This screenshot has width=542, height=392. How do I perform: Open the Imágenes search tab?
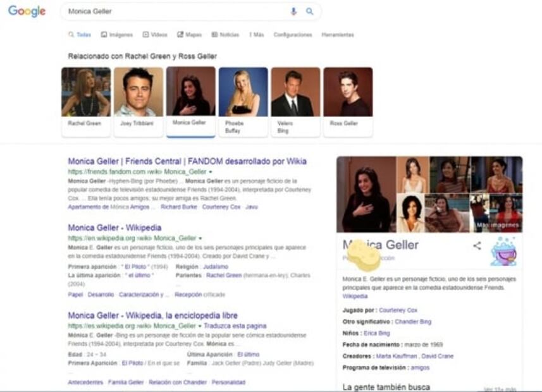click(x=116, y=35)
